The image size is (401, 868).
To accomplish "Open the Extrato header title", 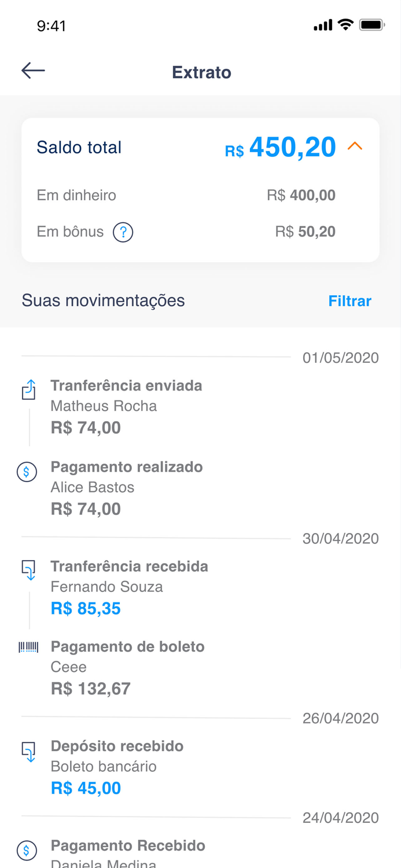I will pos(201,72).
